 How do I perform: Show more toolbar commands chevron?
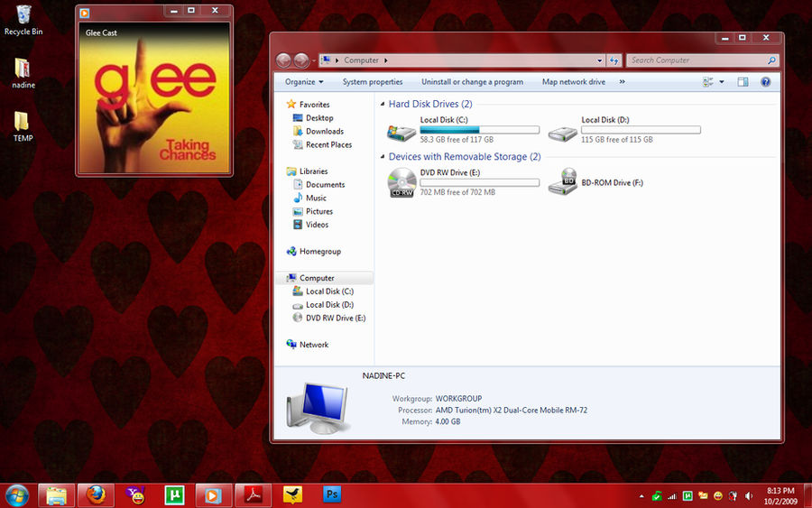click(622, 82)
